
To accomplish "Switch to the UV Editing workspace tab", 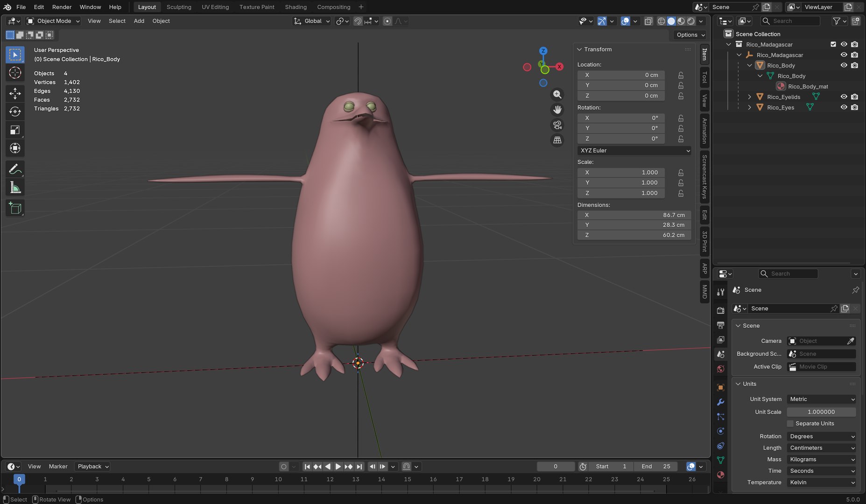I will pos(215,7).
